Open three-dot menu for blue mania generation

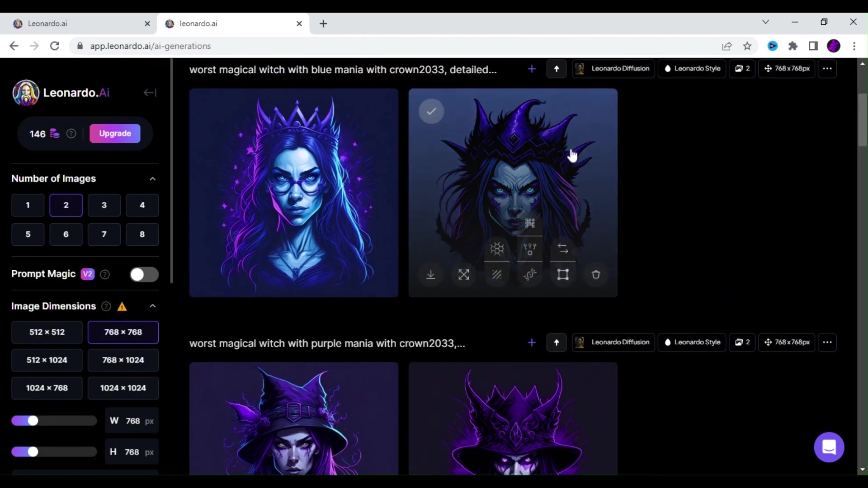[827, 69]
